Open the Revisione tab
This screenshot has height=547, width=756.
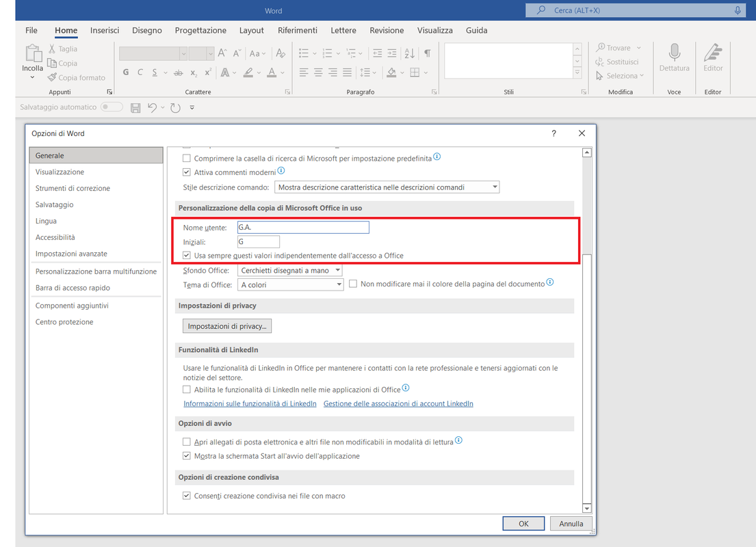(x=387, y=30)
